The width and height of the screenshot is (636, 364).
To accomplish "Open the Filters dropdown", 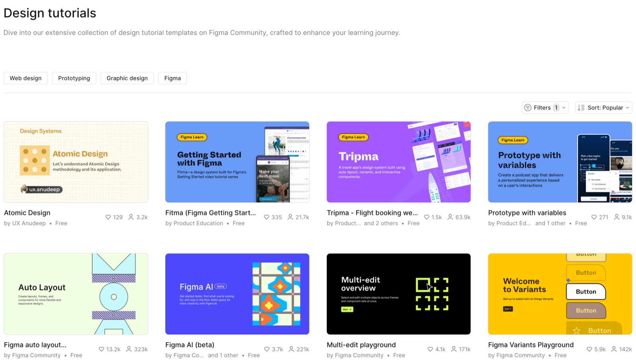I will click(x=545, y=108).
